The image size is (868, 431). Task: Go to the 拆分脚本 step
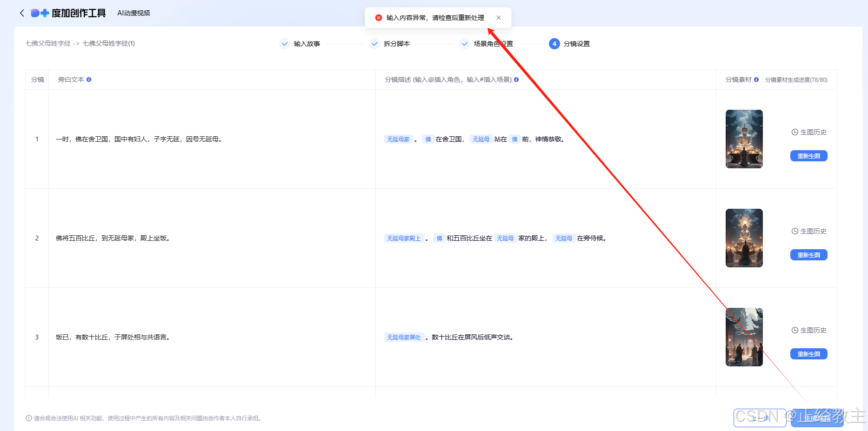(x=397, y=44)
